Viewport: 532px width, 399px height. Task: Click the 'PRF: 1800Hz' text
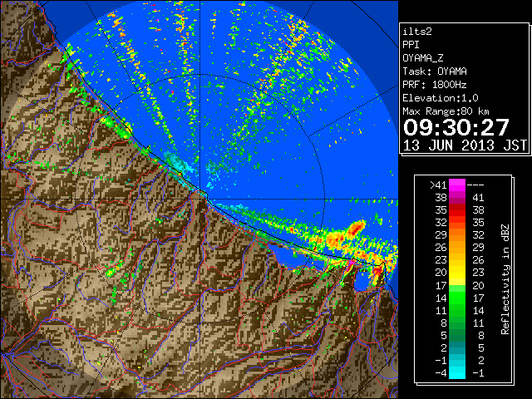[x=434, y=85]
